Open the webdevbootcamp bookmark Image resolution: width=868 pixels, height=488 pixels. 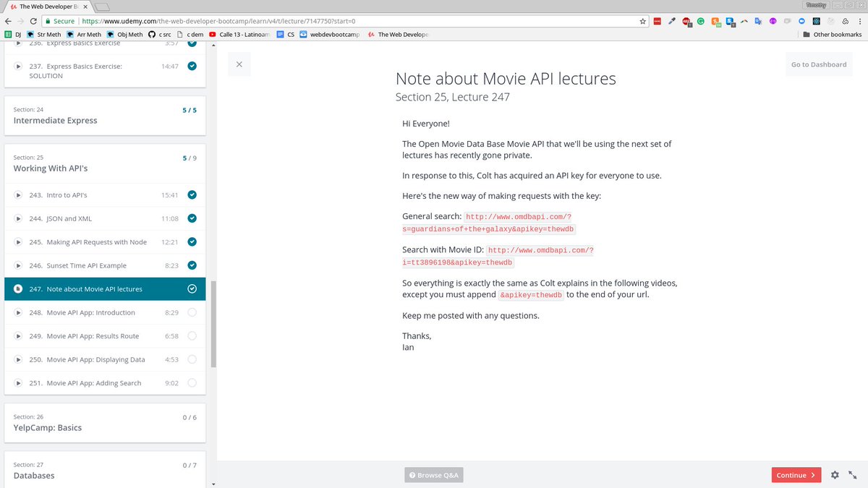[329, 34]
